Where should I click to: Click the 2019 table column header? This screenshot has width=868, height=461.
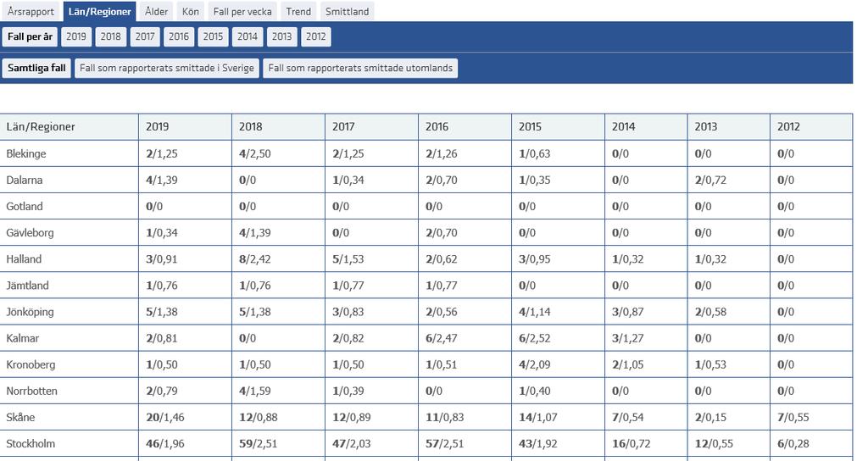185,127
